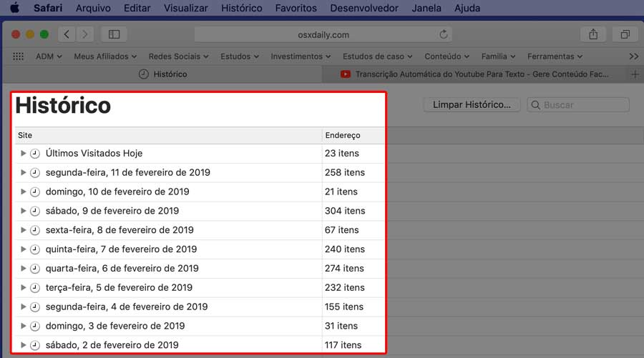Open the bookmarks grid icon
644x358 pixels.
[x=19, y=56]
